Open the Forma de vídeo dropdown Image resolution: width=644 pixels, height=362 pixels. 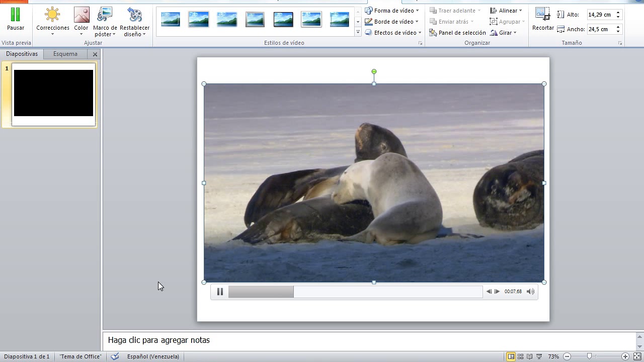[392, 11]
